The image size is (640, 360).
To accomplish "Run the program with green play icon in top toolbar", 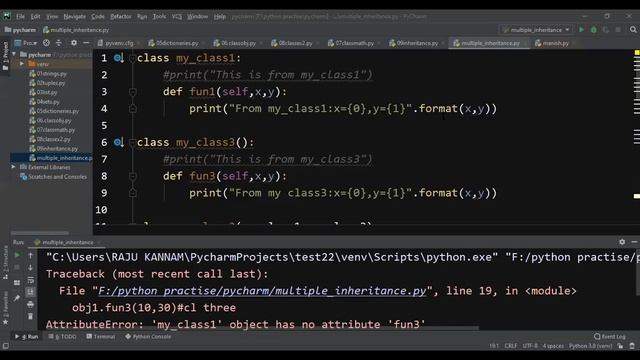I will [x=581, y=30].
